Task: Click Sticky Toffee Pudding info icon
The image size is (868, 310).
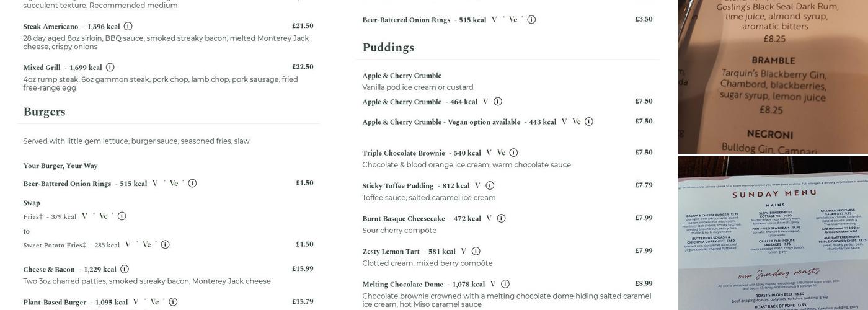Action: (x=490, y=185)
